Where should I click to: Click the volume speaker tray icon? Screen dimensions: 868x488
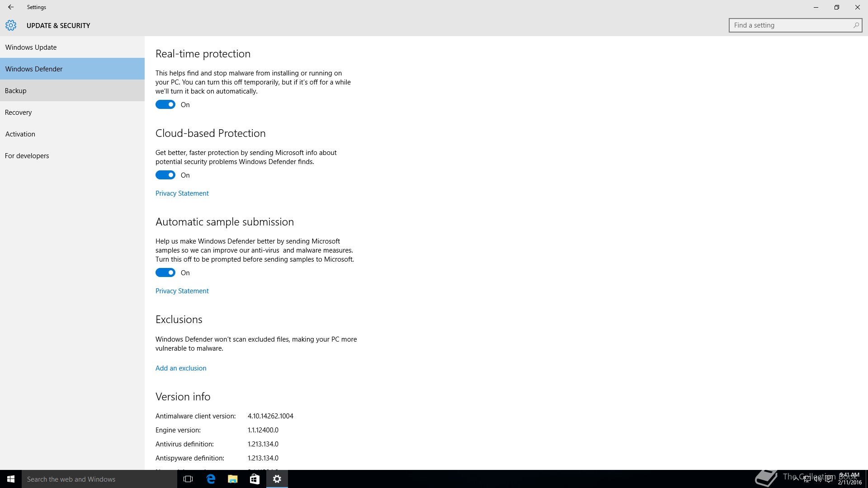[817, 479]
